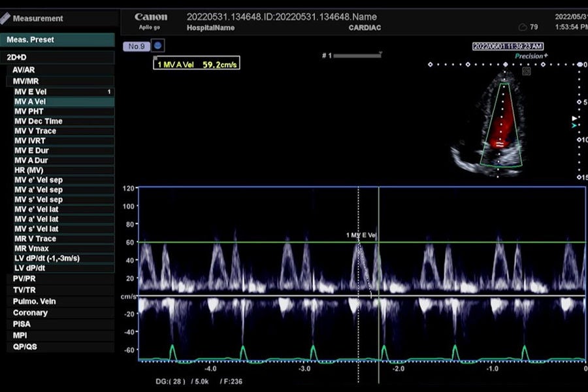Screen dimensions: 588x392
Task: Click the #1 cine progress bar
Action: click(357, 56)
